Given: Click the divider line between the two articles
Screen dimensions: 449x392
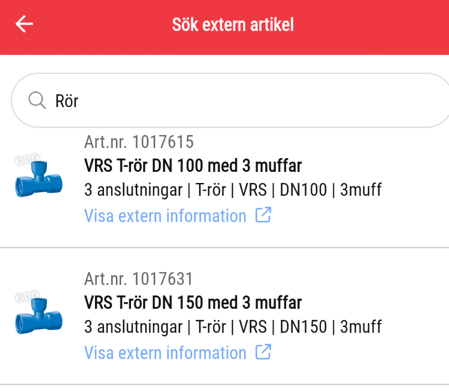Looking at the screenshot, I should [x=224, y=248].
